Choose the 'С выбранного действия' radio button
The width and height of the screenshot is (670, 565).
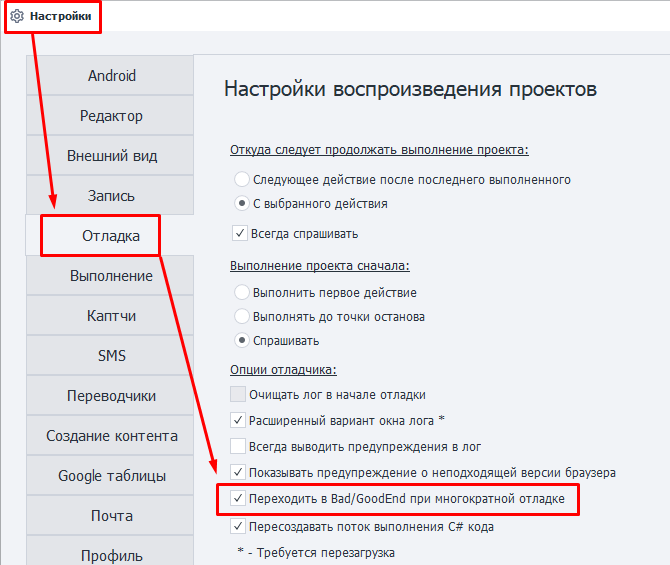tap(241, 203)
